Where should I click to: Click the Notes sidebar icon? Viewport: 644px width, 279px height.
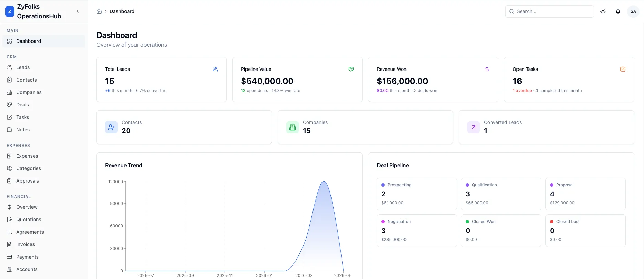coord(9,130)
